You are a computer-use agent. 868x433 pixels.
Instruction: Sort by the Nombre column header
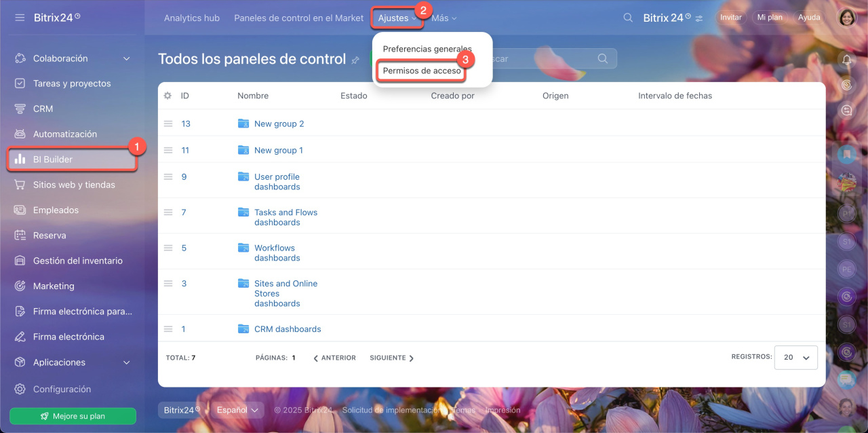point(253,96)
